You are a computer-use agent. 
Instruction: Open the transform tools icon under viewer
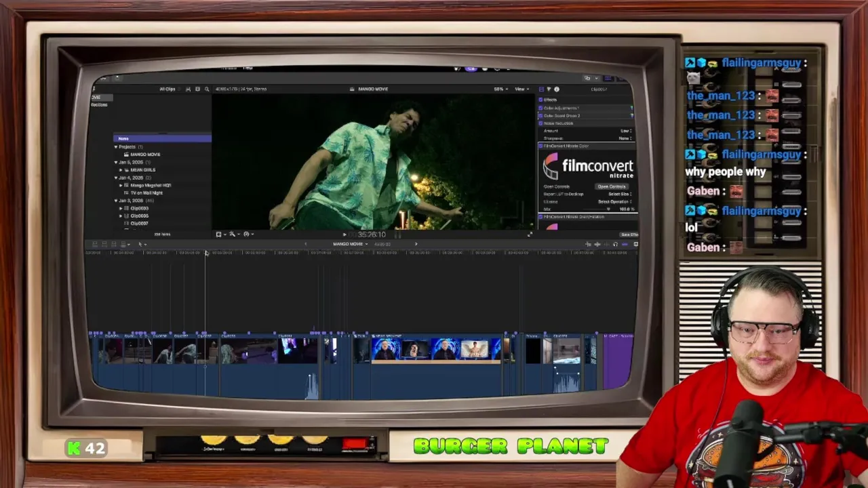pyautogui.click(x=219, y=234)
